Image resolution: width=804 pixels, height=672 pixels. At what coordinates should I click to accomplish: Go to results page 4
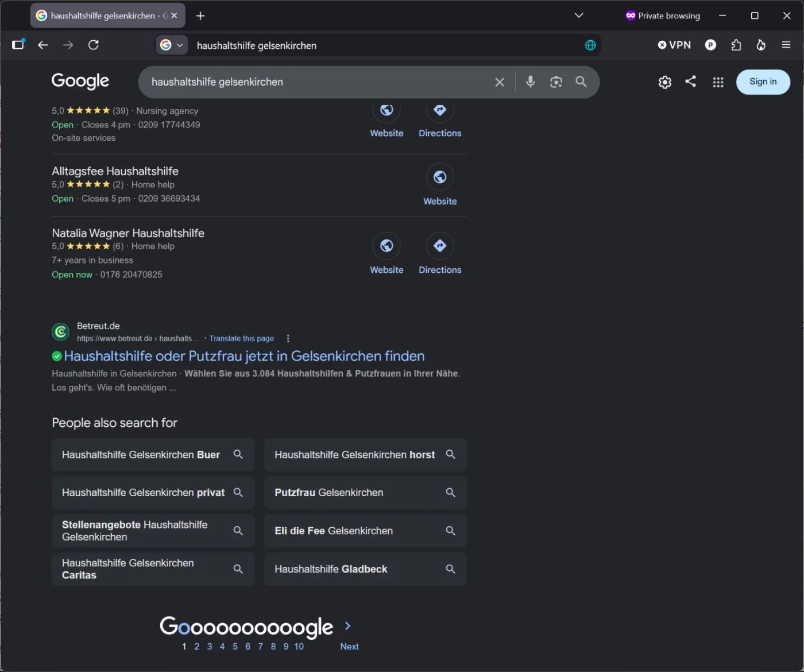(x=222, y=647)
